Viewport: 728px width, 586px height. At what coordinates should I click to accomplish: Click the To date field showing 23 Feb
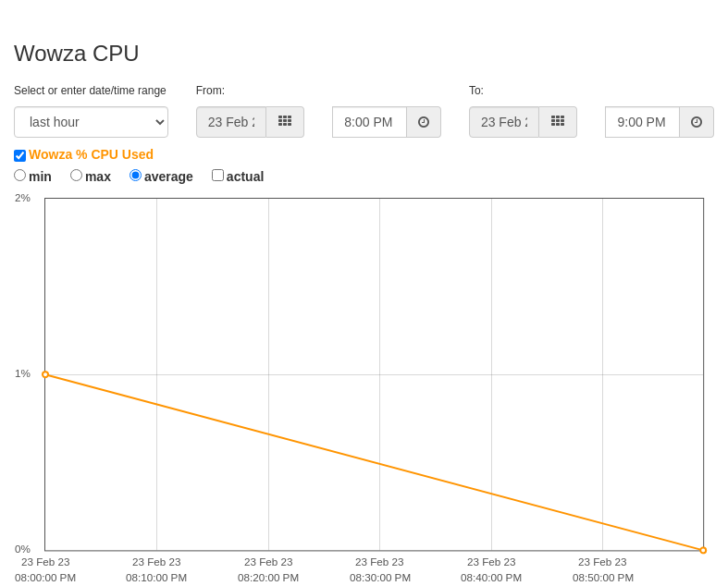[x=504, y=122]
